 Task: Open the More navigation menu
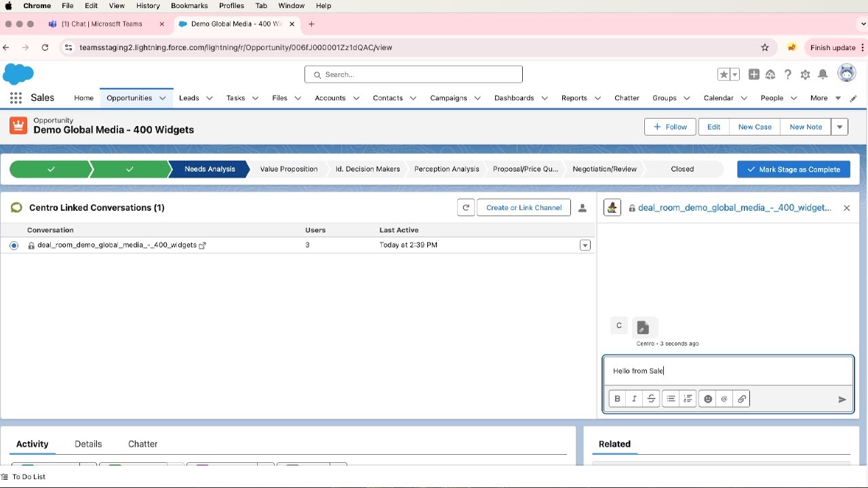coord(825,98)
